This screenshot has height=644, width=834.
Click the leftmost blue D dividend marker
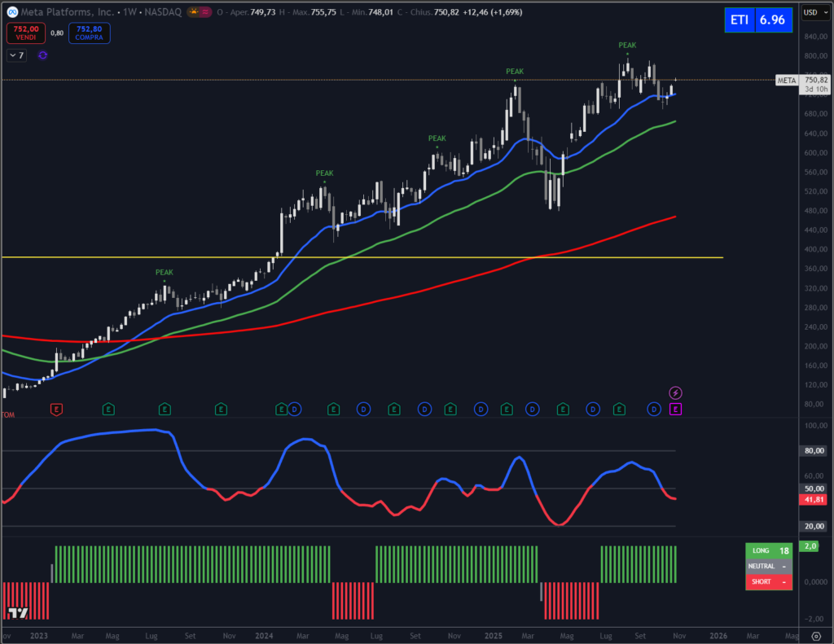click(x=295, y=409)
